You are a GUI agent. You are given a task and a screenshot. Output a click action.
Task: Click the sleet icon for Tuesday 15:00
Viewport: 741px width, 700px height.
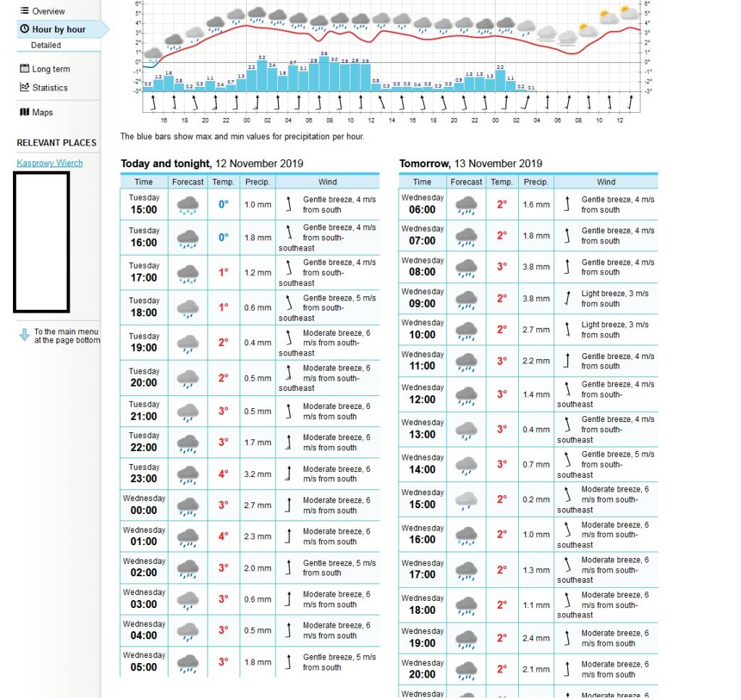tap(187, 206)
